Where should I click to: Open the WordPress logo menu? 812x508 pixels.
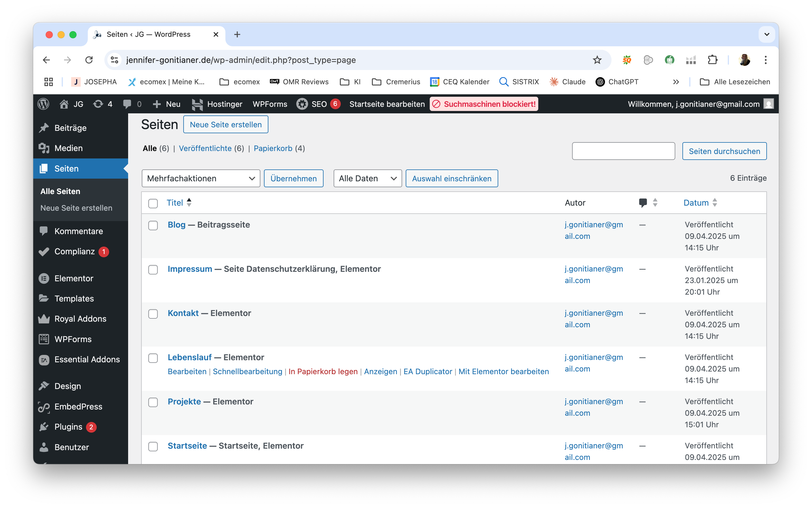43,104
